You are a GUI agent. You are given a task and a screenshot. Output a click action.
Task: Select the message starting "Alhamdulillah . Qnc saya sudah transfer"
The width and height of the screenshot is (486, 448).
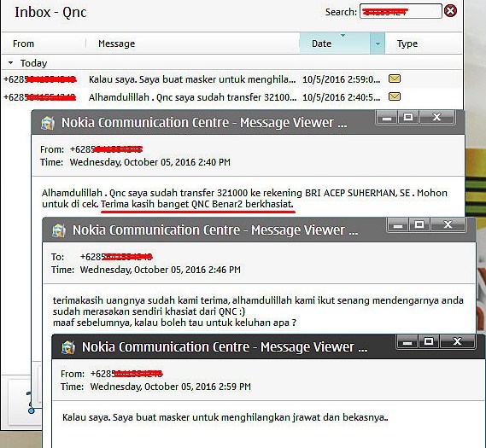192,97
